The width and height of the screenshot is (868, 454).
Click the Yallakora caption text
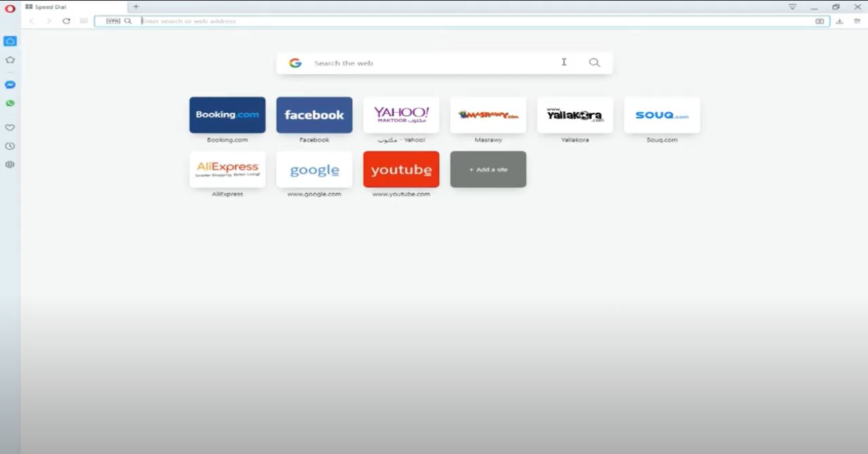point(575,140)
